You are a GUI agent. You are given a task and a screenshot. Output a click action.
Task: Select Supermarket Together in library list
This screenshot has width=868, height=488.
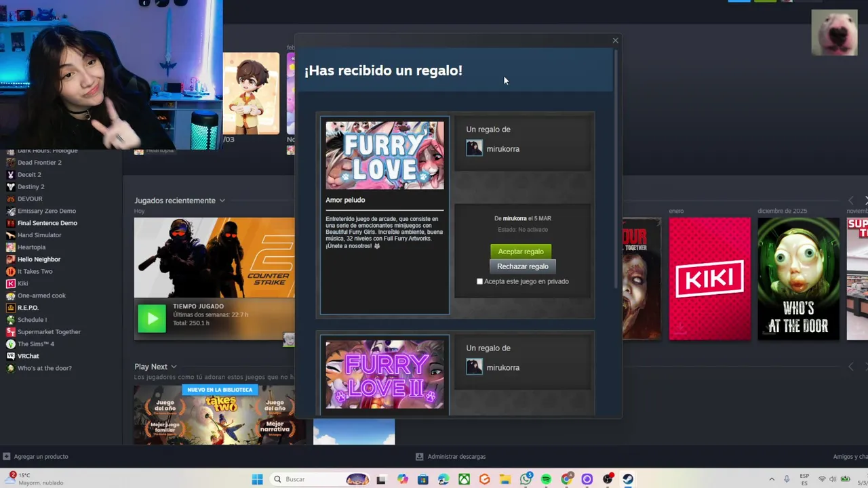point(49,332)
